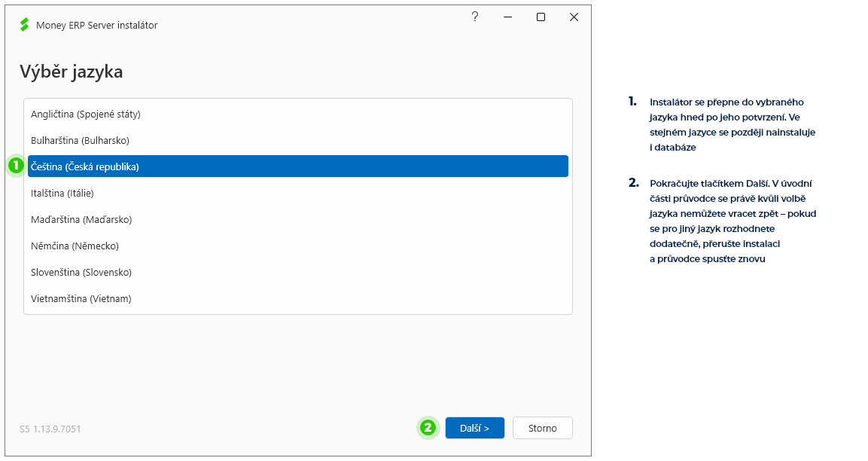The width and height of the screenshot is (868, 461).
Task: Select Čeština (Česká republika) entry
Action: (298, 166)
